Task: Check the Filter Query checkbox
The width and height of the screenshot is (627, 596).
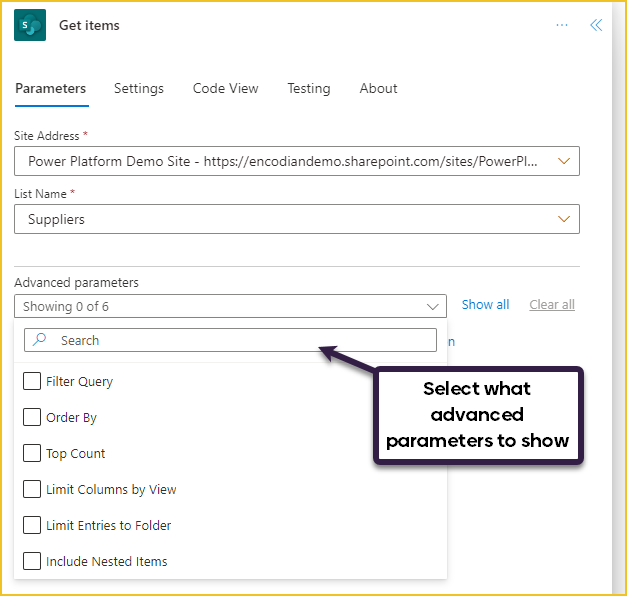Action: [x=32, y=381]
